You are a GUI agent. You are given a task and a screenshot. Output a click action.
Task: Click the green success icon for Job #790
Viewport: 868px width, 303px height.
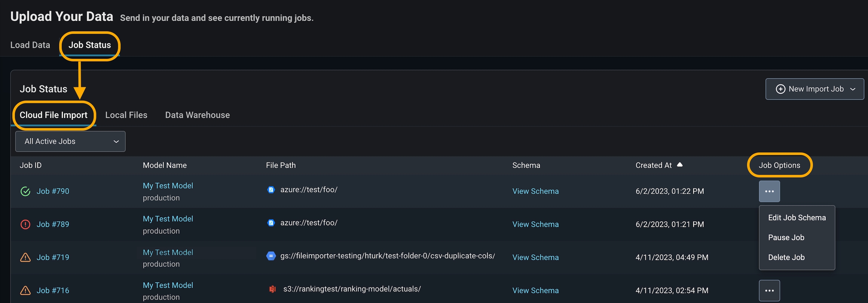tap(25, 191)
